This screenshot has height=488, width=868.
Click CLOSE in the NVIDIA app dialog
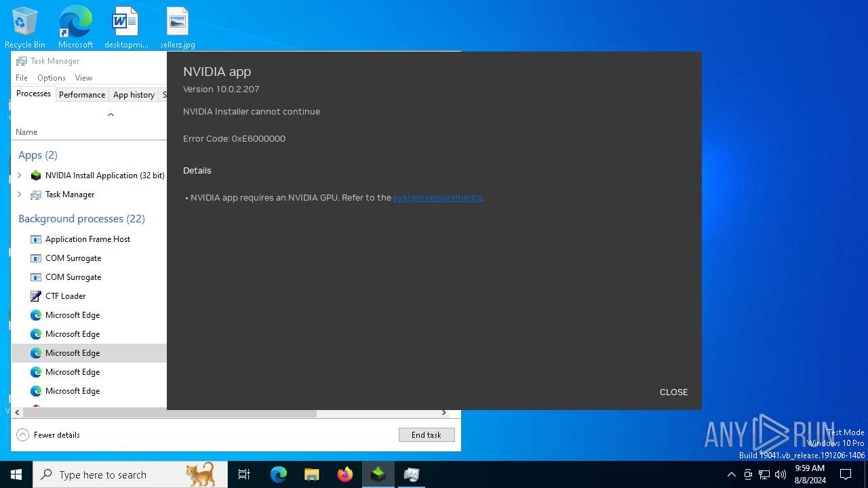point(674,392)
